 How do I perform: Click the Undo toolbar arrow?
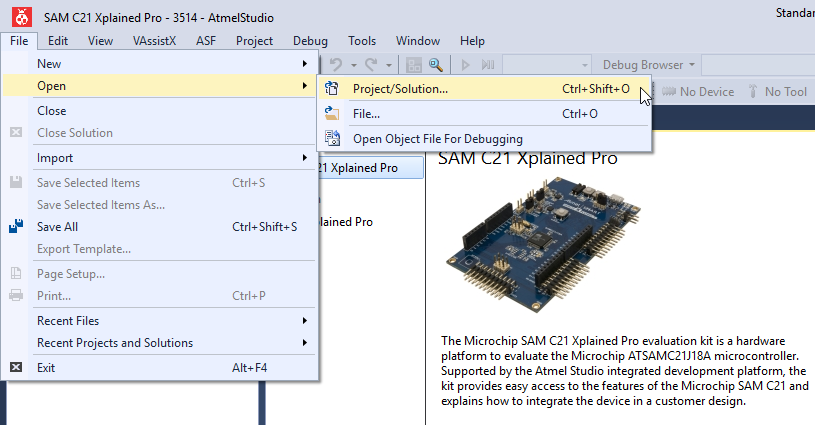click(x=336, y=64)
